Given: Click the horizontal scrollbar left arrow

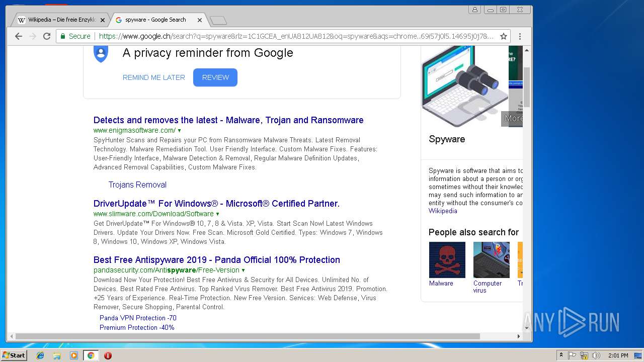Looking at the screenshot, I should click(x=11, y=336).
